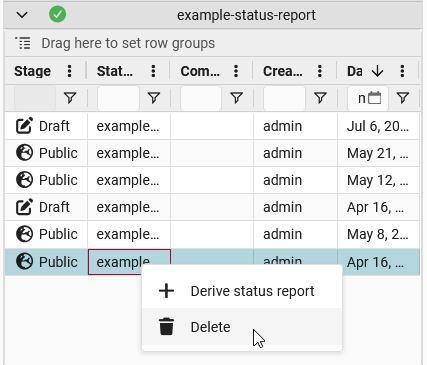Click the Public globe icon in May 21 row
The image size is (427, 365).
24,153
